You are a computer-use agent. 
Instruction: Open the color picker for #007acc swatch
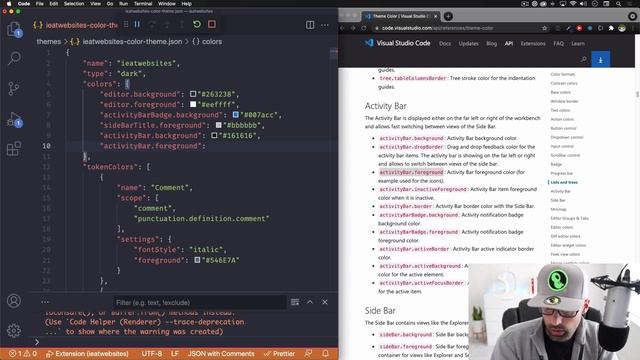(x=236, y=115)
